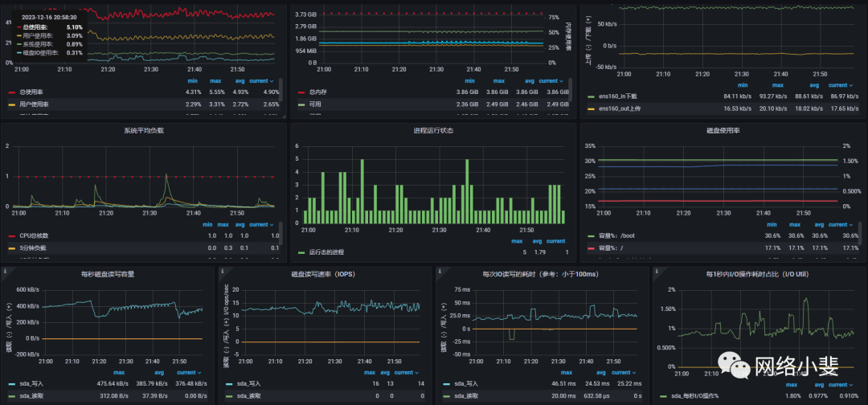868x405 pixels.
Task: Sort CPU usage legend by min column
Action: pyautogui.click(x=192, y=81)
